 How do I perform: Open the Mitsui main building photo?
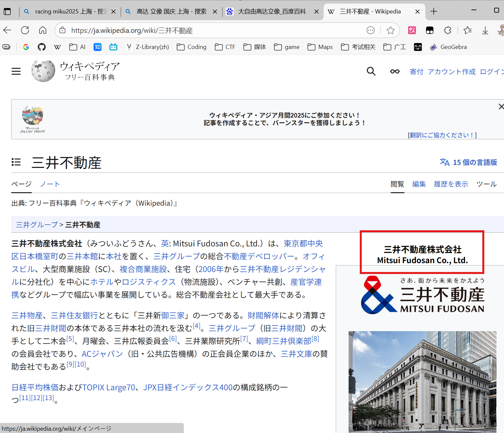pyautogui.click(x=422, y=381)
